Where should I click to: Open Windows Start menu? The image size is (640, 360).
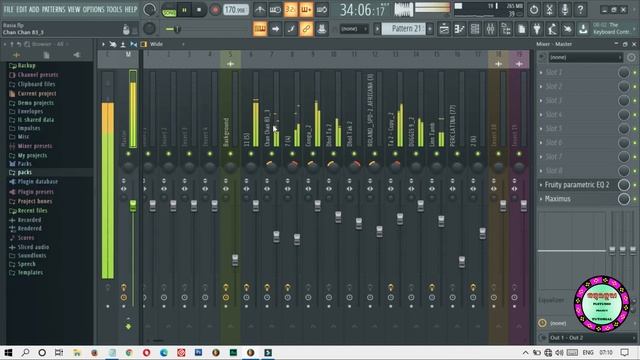click(8, 353)
